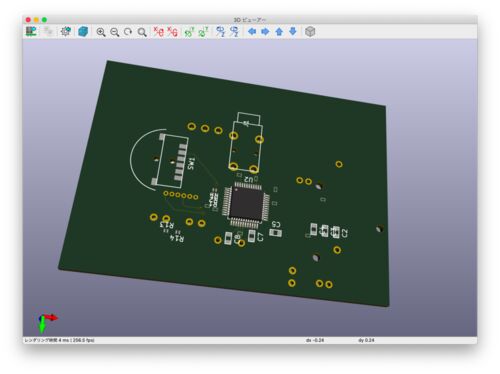This screenshot has width=500, height=374.
Task: Move board right with blue arrow
Action: [265, 32]
